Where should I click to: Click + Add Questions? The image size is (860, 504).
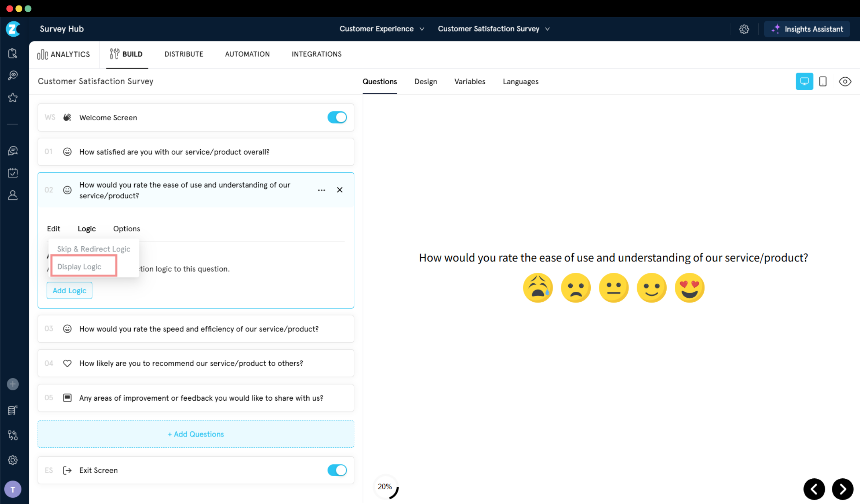coord(196,434)
